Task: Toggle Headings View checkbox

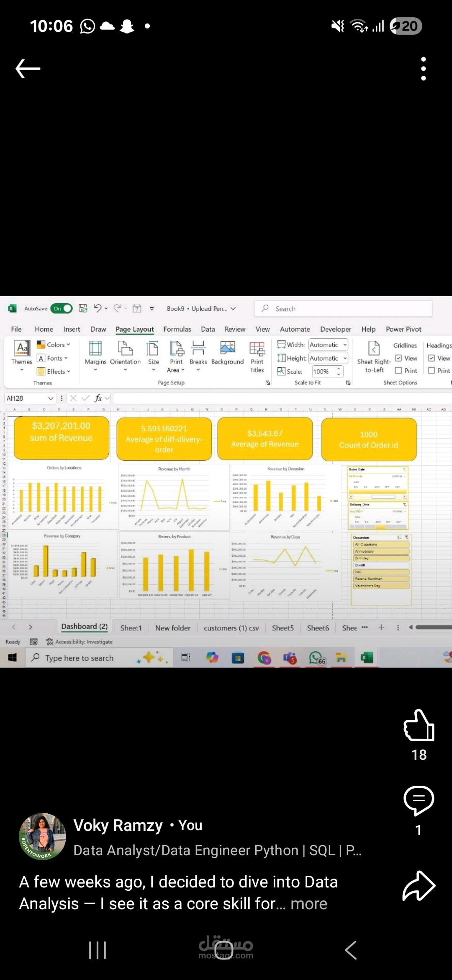Action: point(431,358)
